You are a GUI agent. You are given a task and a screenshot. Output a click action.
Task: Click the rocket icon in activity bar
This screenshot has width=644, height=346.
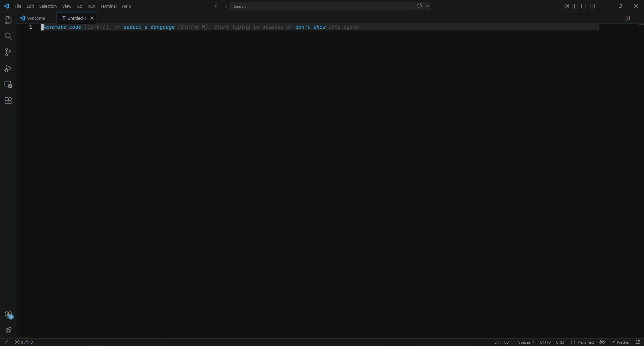[8, 330]
